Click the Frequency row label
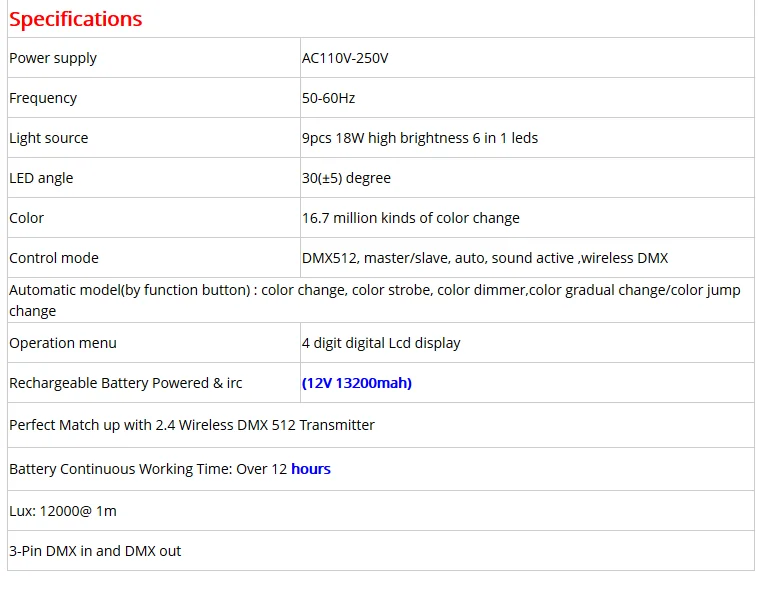This screenshot has width=758, height=595. tap(43, 98)
